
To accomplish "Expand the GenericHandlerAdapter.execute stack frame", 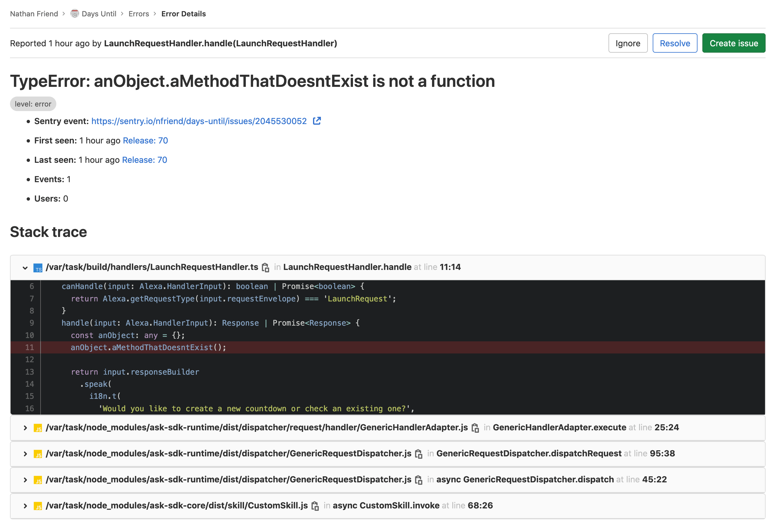I will click(x=25, y=428).
